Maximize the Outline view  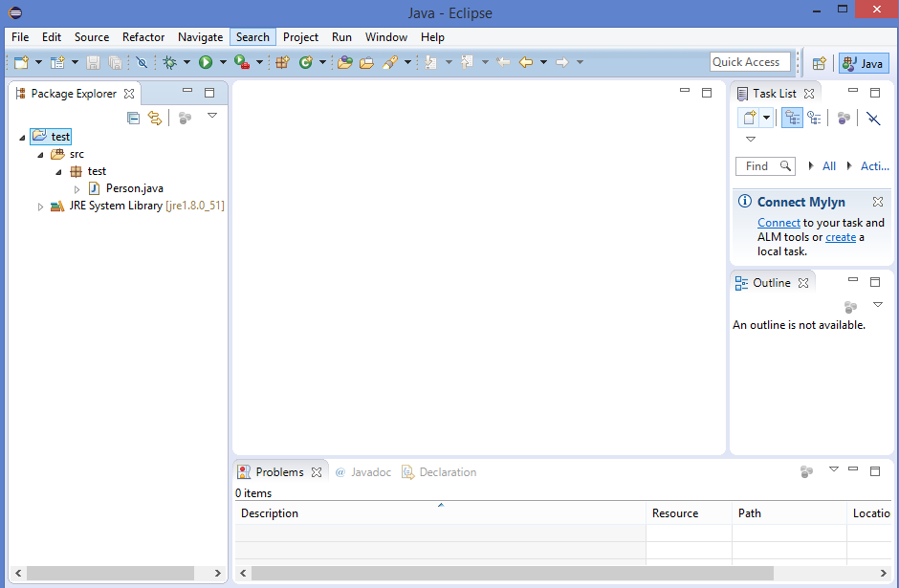(x=875, y=281)
